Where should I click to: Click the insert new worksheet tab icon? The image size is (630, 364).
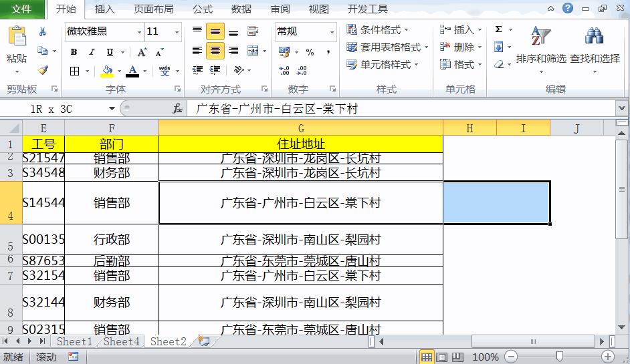click(x=200, y=341)
